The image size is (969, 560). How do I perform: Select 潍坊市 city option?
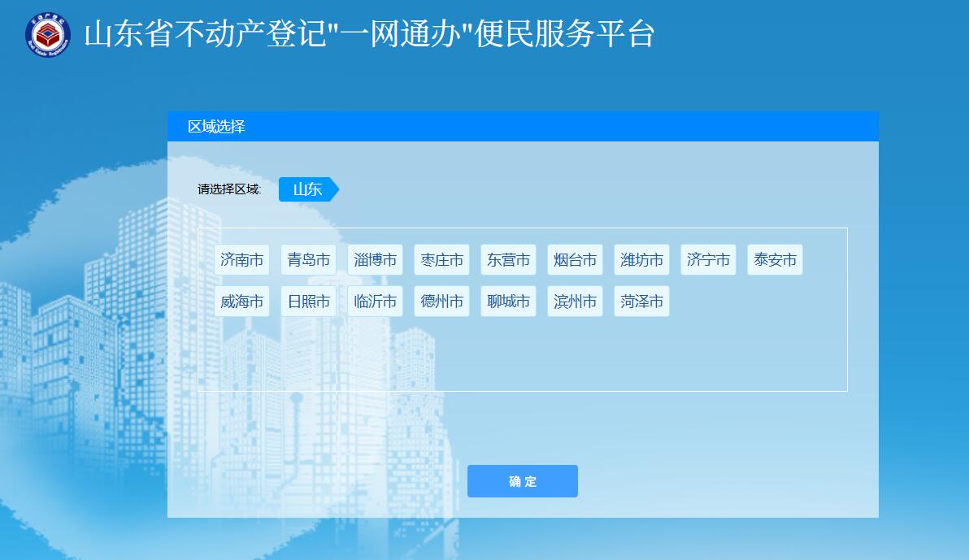(x=642, y=260)
